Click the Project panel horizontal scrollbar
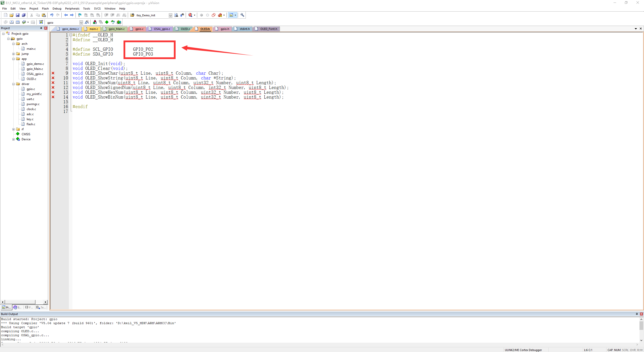 pos(24,302)
